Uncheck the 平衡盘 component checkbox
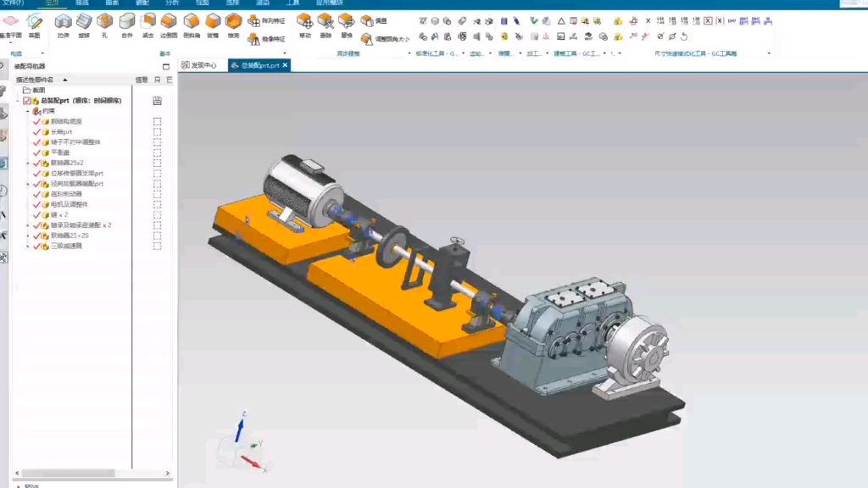The height and width of the screenshot is (488, 868). click(x=36, y=152)
